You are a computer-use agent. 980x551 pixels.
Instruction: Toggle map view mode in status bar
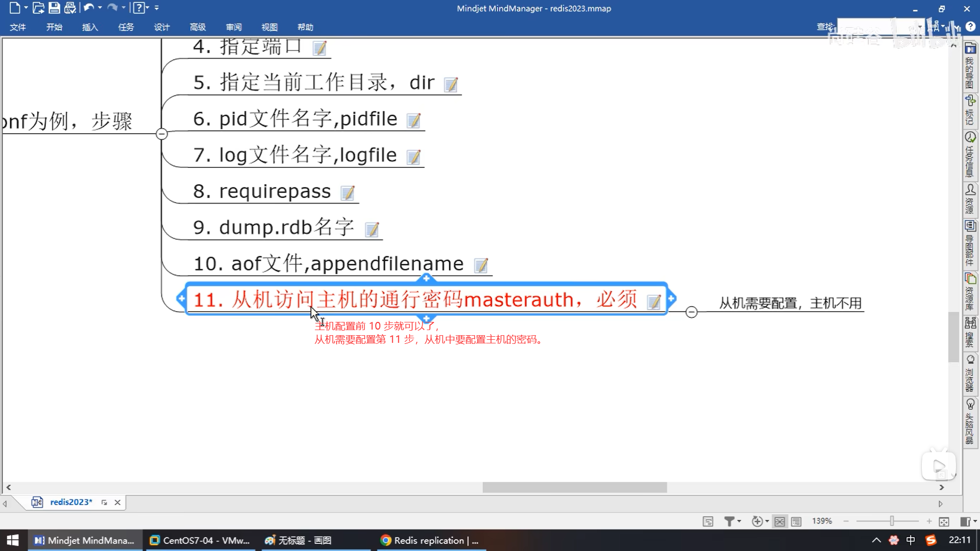pos(779,521)
